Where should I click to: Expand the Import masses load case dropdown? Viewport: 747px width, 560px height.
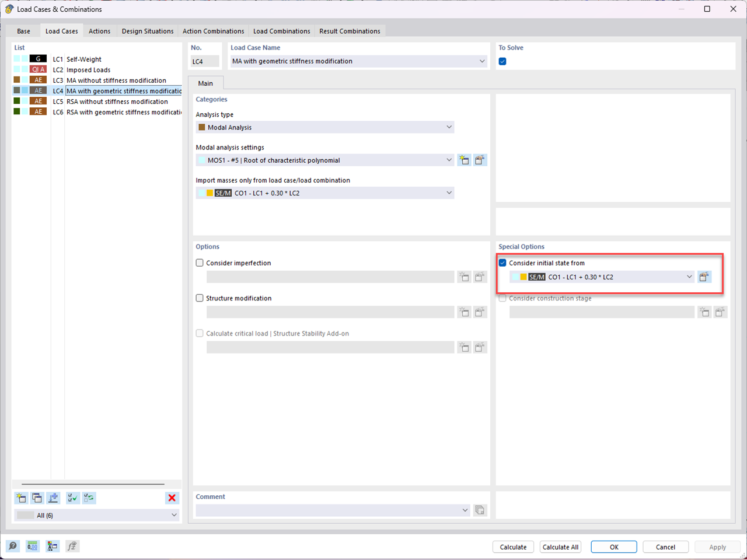[449, 192]
